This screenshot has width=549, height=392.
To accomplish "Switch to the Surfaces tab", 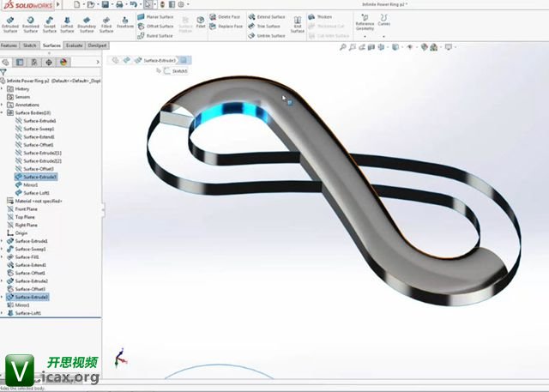I will tap(51, 45).
